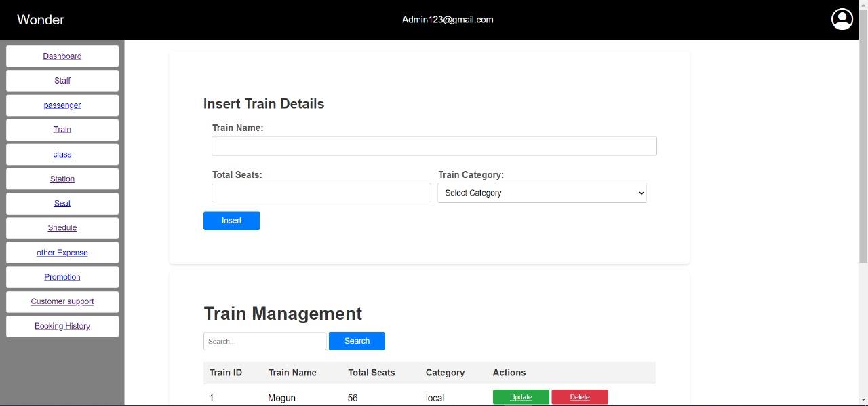
Task: Click the Insert Train Details heading
Action: pyautogui.click(x=264, y=104)
